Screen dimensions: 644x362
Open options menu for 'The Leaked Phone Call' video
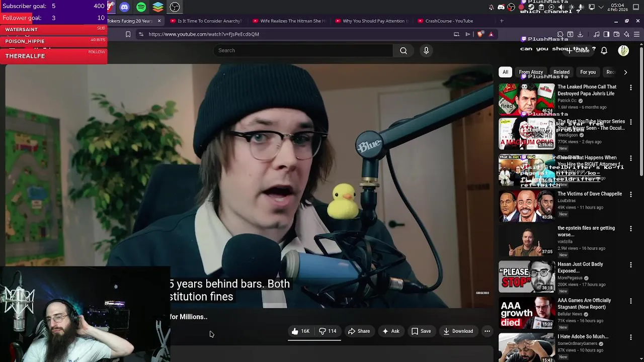pyautogui.click(x=630, y=87)
